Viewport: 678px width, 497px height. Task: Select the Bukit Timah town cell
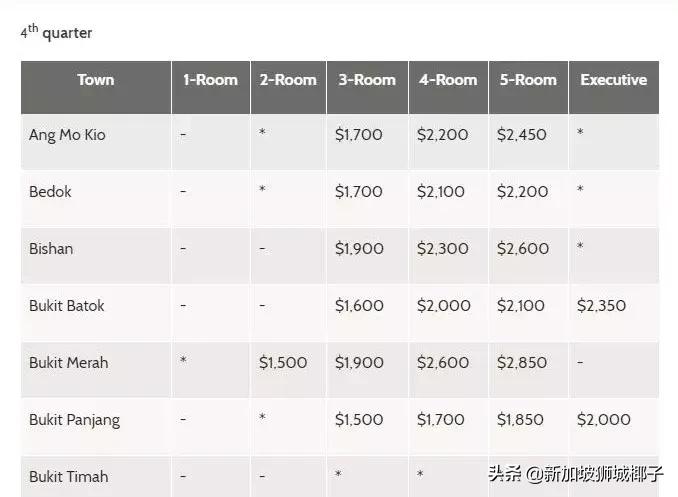click(69, 477)
